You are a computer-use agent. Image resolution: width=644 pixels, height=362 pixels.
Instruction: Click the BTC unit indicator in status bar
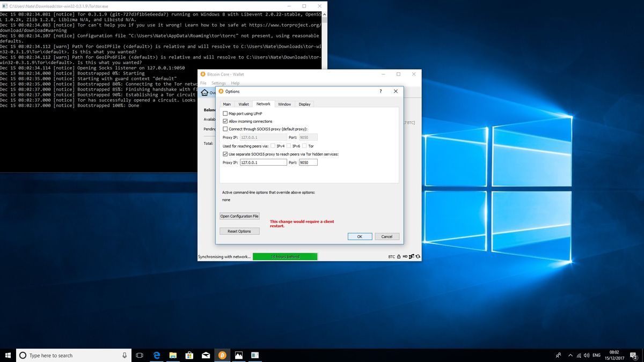[x=391, y=256]
